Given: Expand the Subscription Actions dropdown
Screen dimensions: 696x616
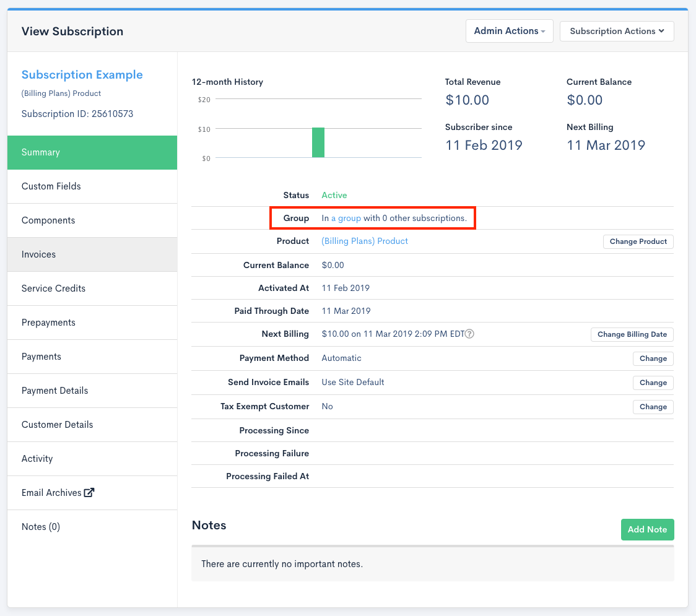Looking at the screenshot, I should (x=617, y=31).
